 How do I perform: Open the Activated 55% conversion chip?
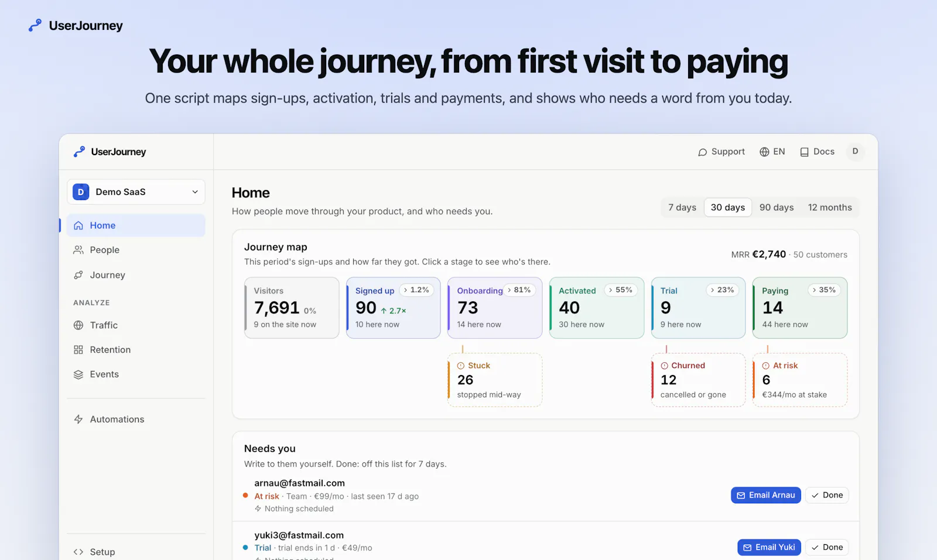pos(621,290)
